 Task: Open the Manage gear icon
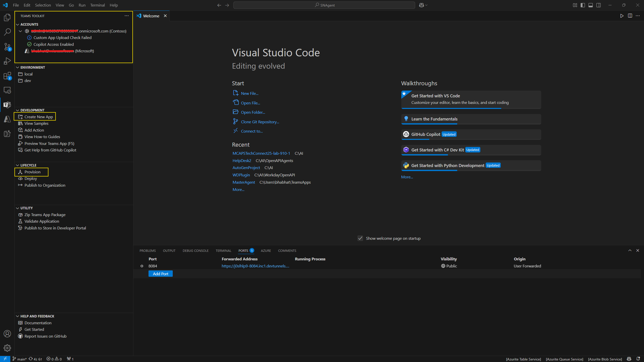[x=7, y=348]
